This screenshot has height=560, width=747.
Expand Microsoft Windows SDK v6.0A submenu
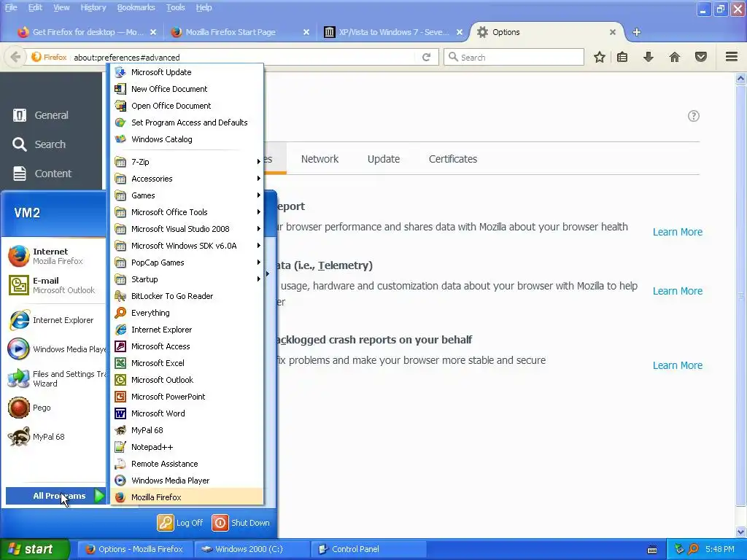(187, 245)
